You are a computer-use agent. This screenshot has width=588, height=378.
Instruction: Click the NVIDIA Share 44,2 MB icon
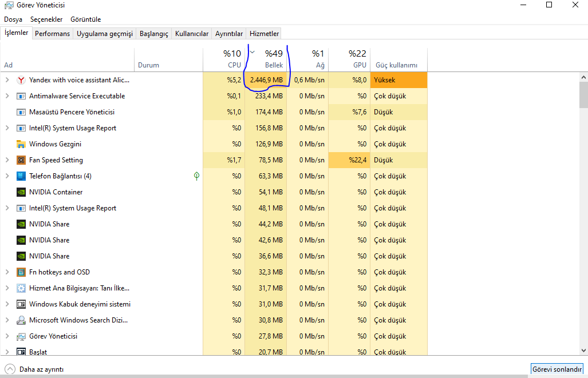(x=21, y=224)
